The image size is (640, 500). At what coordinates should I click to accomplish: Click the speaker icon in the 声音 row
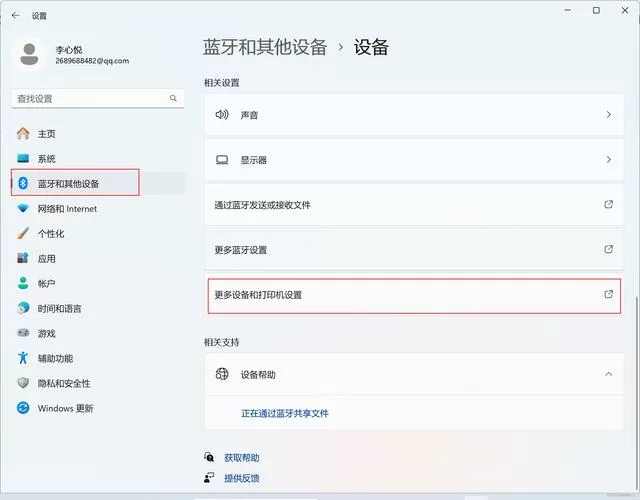pos(222,115)
